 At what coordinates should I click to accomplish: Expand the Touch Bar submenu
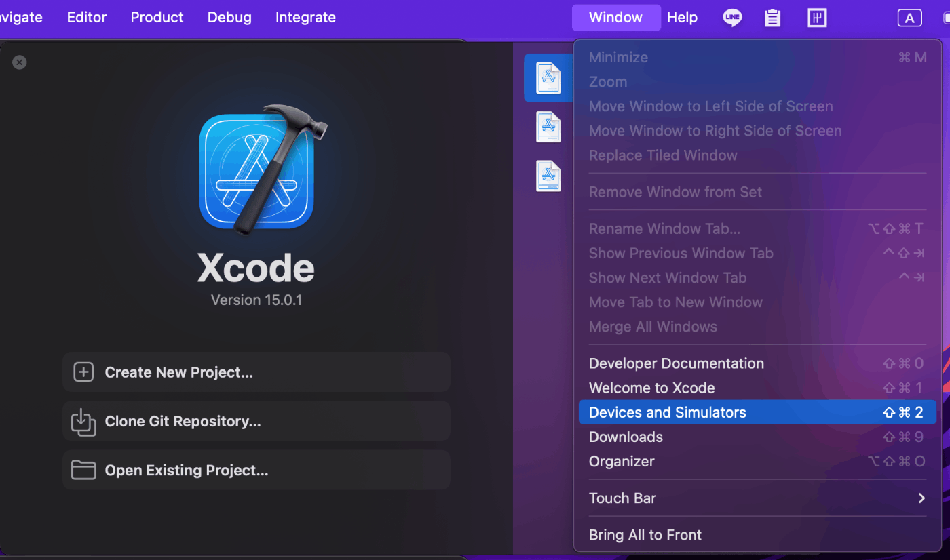757,498
